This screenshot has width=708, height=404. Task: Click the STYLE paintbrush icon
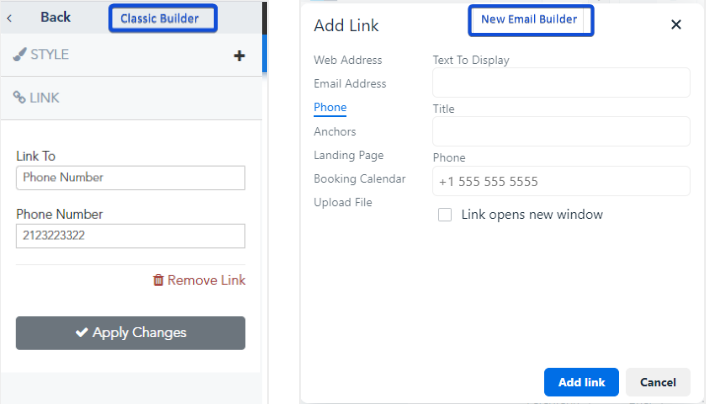pos(19,55)
